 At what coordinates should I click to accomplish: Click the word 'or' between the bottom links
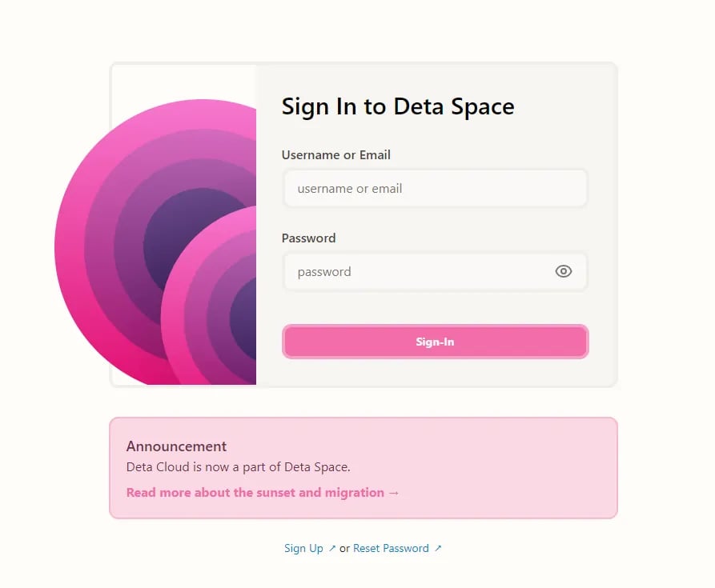point(345,548)
